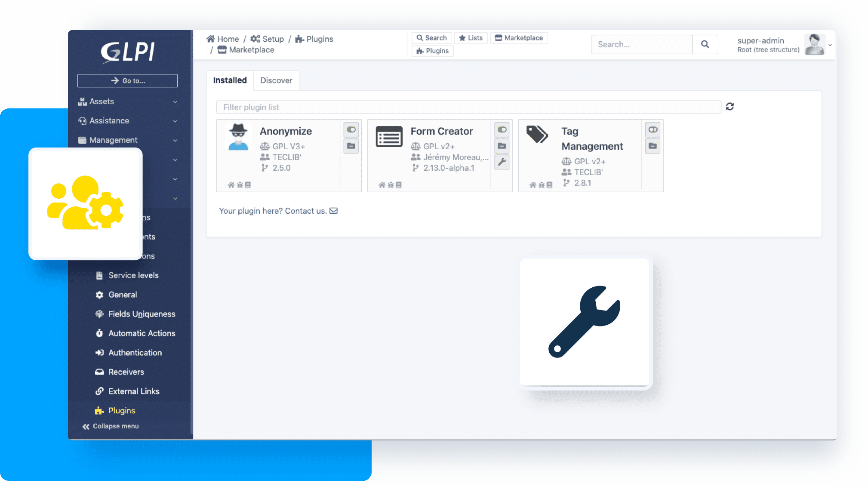Click the Assistance headset icon in the sidebar
868x486 pixels.
pos(82,121)
